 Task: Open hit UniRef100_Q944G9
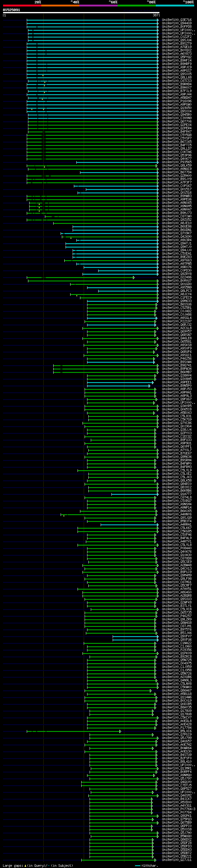(x=177, y=23)
